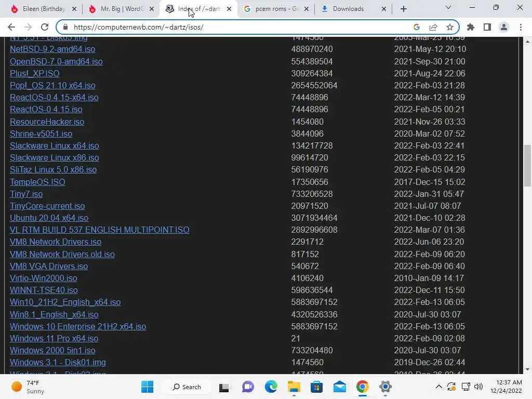The width and height of the screenshot is (532, 399).
Task: Open Tiny7.iso link
Action: pos(26,194)
